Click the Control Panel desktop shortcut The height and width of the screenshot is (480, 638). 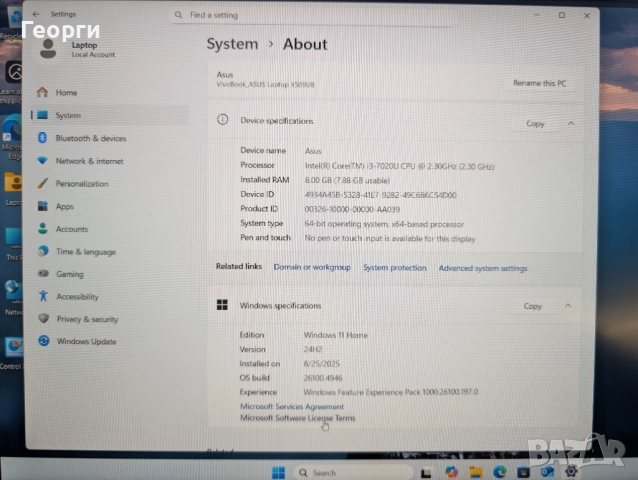11,353
